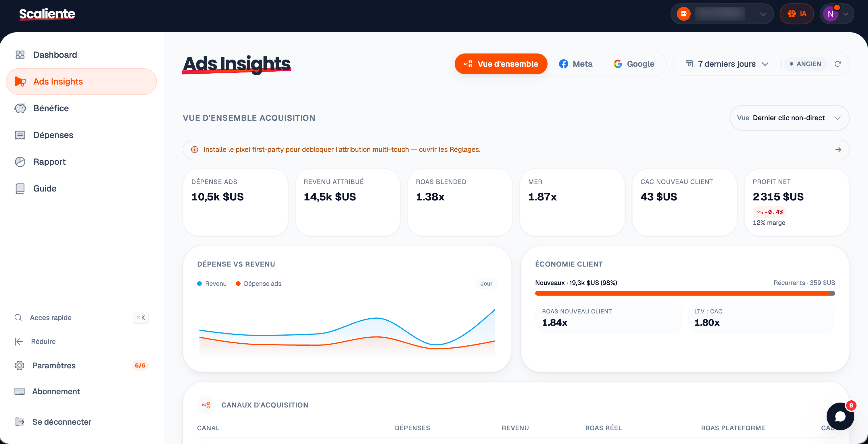
Task: Open the Bénéfice page
Action: point(81,108)
